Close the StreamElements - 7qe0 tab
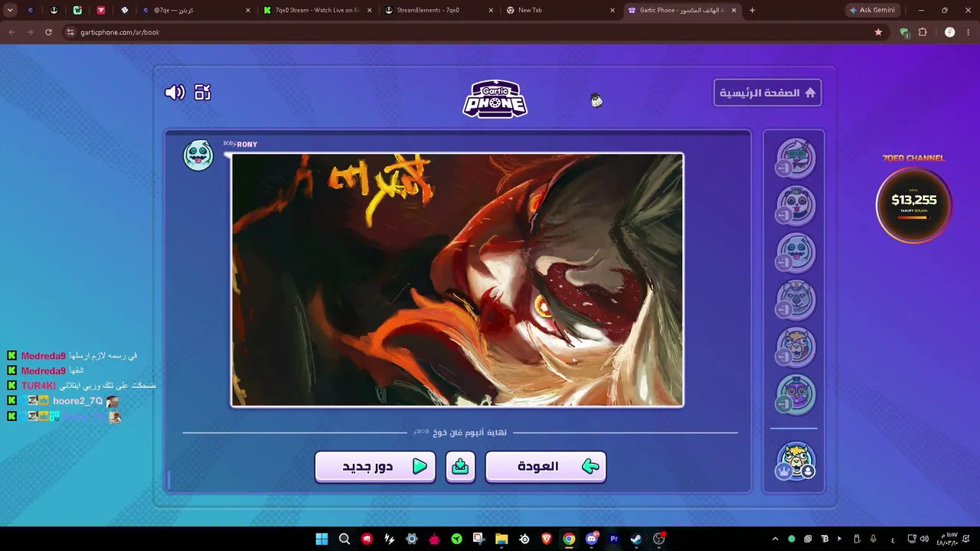The image size is (980, 551). click(x=491, y=10)
